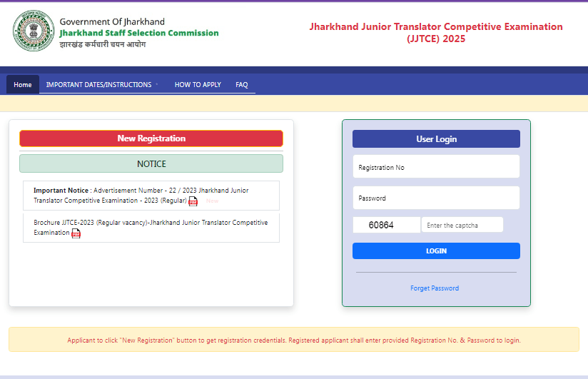The width and height of the screenshot is (588, 379).
Task: Open PDF icon beside Important Notice advertisement
Action: (193, 201)
